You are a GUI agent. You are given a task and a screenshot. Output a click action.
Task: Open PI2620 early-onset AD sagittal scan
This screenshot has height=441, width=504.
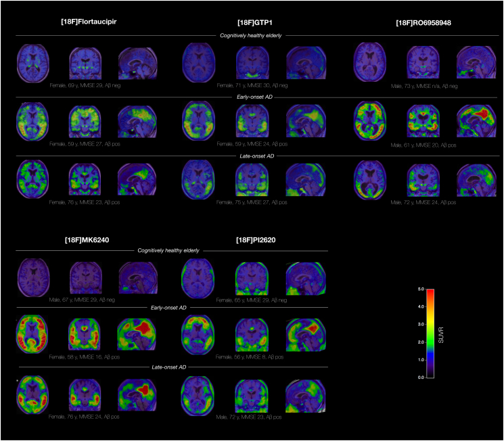[x=306, y=335]
